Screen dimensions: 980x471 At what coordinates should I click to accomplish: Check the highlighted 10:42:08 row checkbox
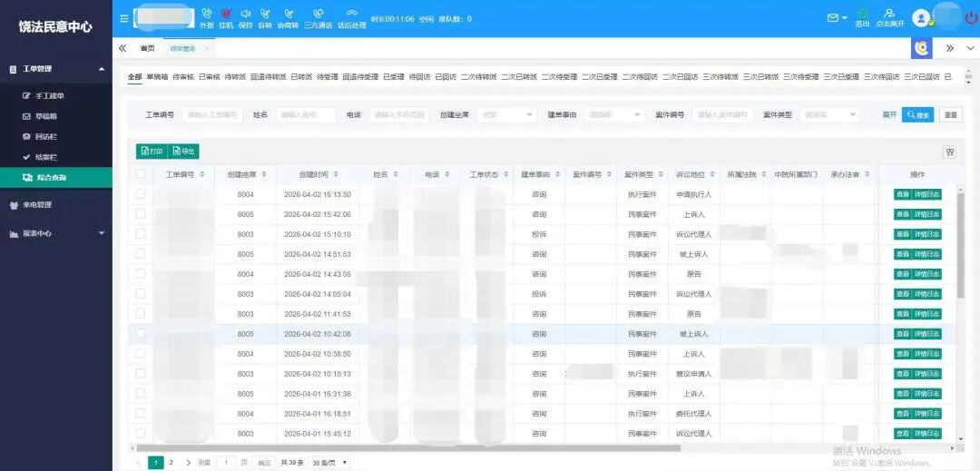141,334
